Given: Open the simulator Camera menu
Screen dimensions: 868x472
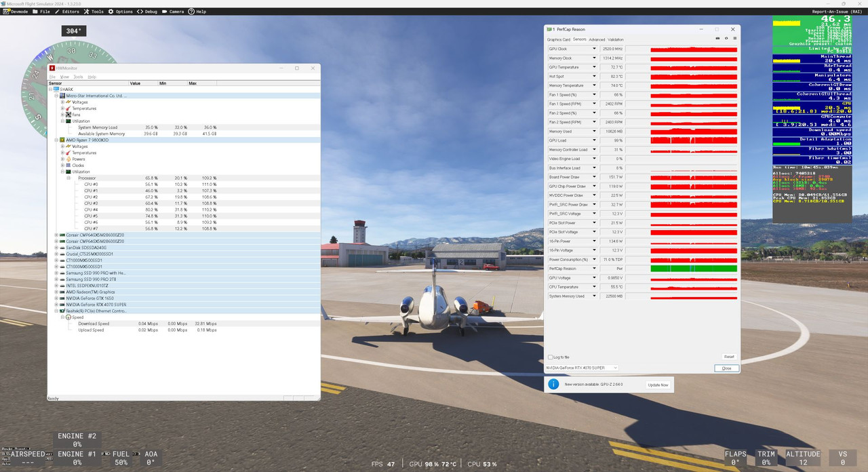Looking at the screenshot, I should coord(172,12).
